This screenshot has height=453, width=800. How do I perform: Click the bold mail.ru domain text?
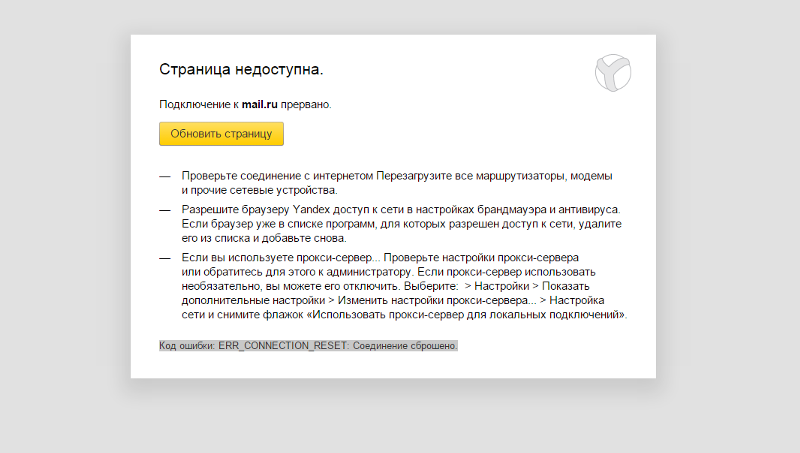click(x=260, y=104)
